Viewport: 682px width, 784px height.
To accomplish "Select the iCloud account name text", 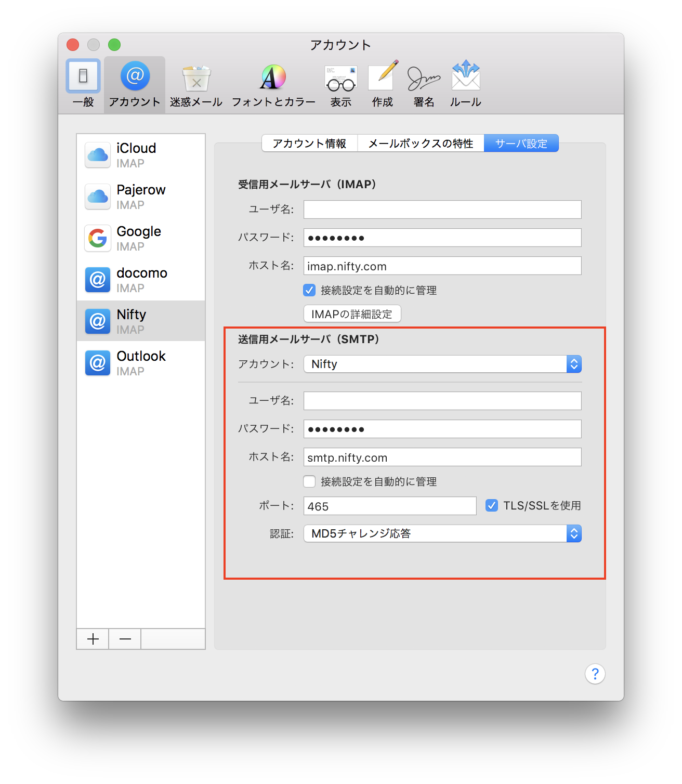I will (136, 148).
